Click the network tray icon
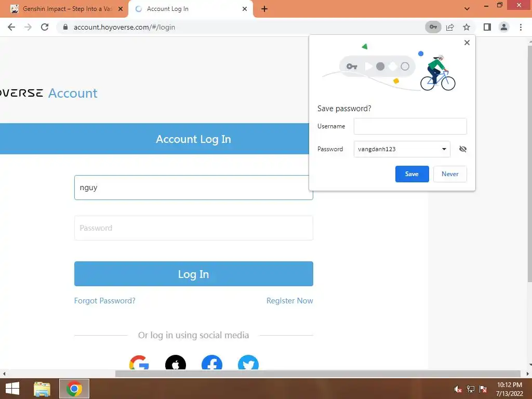The height and width of the screenshot is (399, 532). [471, 389]
